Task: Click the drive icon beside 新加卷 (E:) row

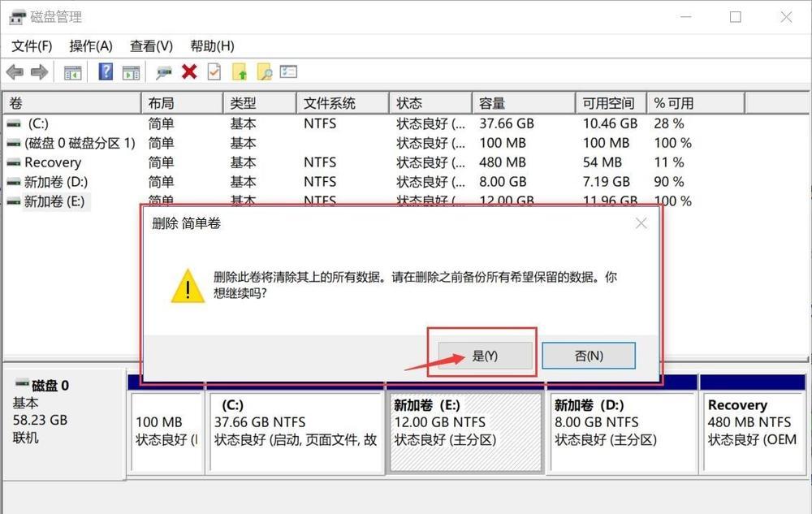Action: (14, 201)
